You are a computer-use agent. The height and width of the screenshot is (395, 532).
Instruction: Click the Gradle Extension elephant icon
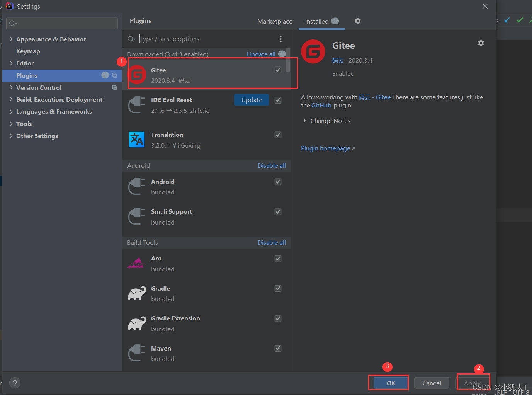tap(137, 323)
